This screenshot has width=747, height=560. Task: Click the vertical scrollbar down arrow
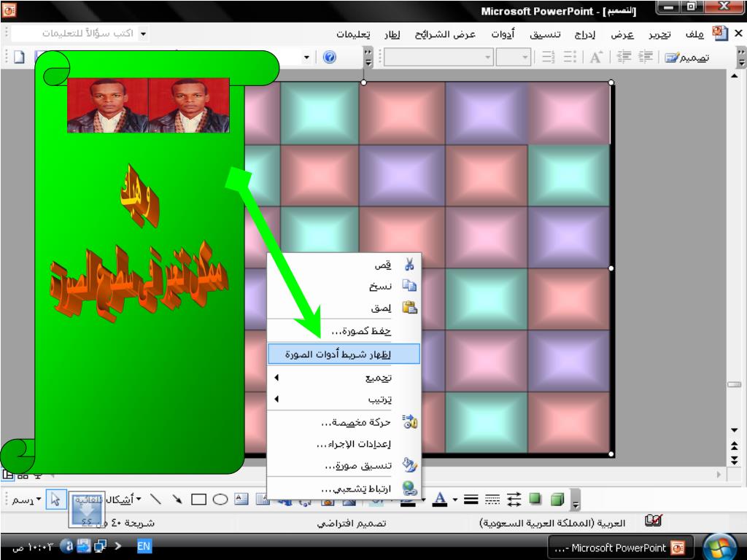[735, 430]
